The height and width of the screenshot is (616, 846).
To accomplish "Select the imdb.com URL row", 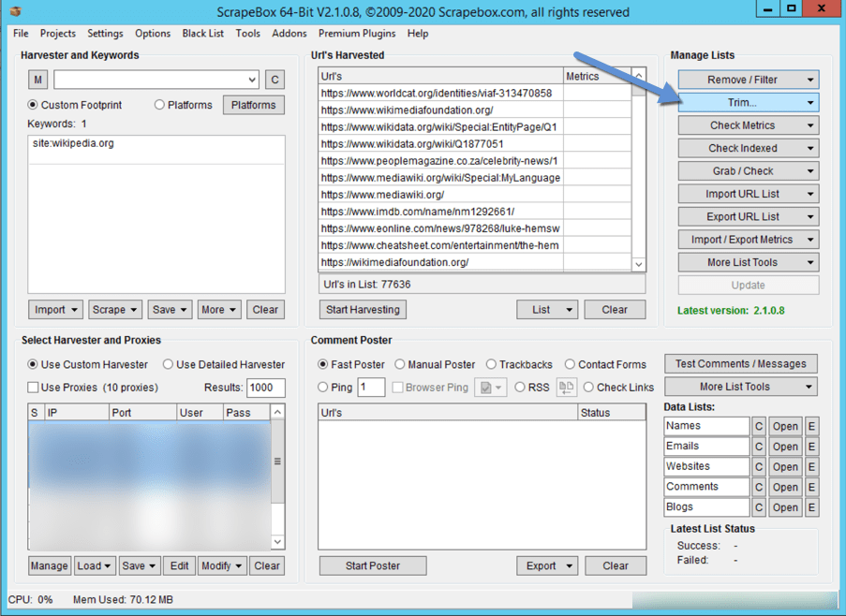I will 475,212.
